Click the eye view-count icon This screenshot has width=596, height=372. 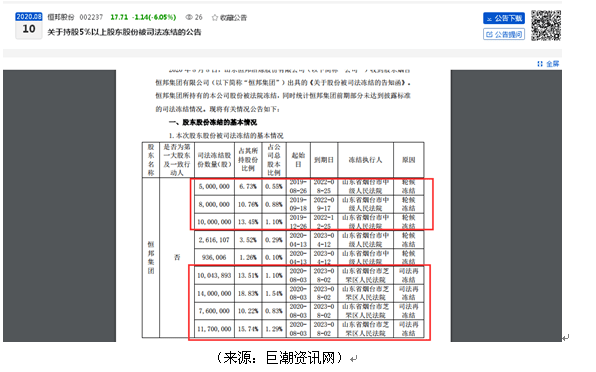(x=189, y=17)
